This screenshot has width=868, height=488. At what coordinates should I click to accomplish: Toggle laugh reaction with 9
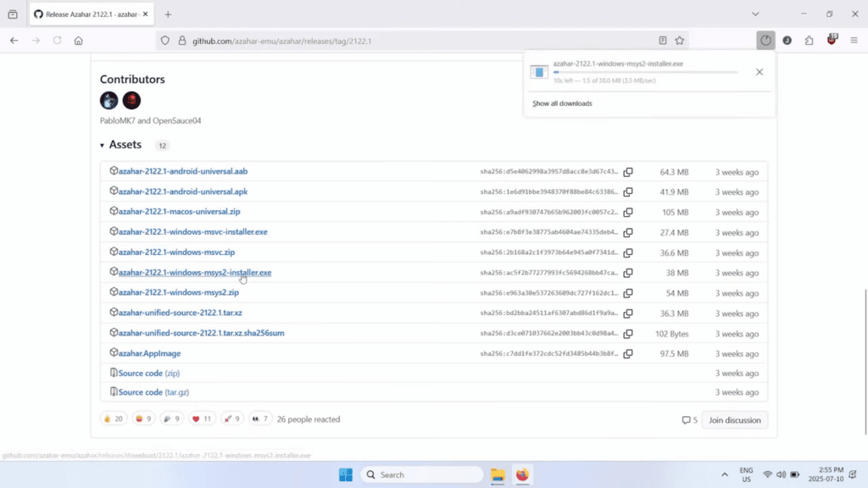coord(143,419)
